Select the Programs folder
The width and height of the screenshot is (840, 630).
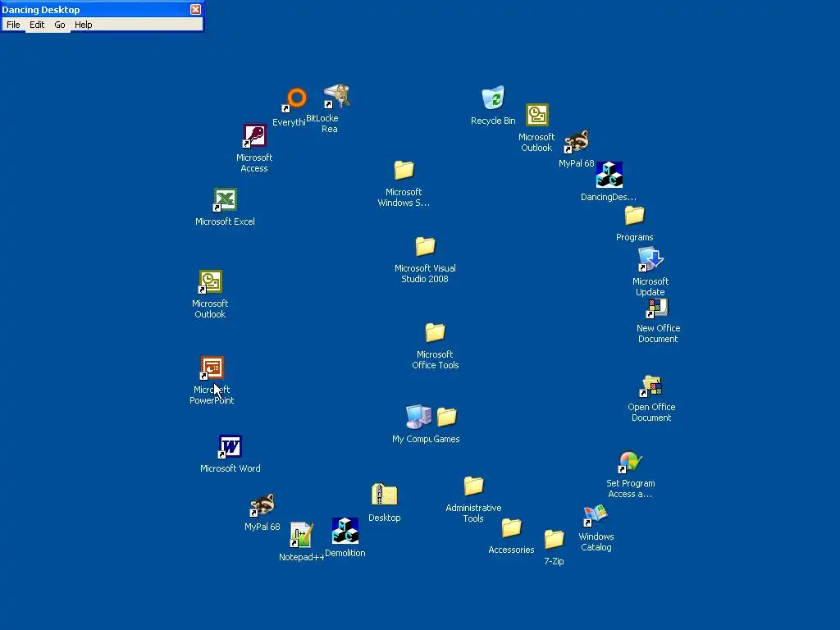(634, 216)
